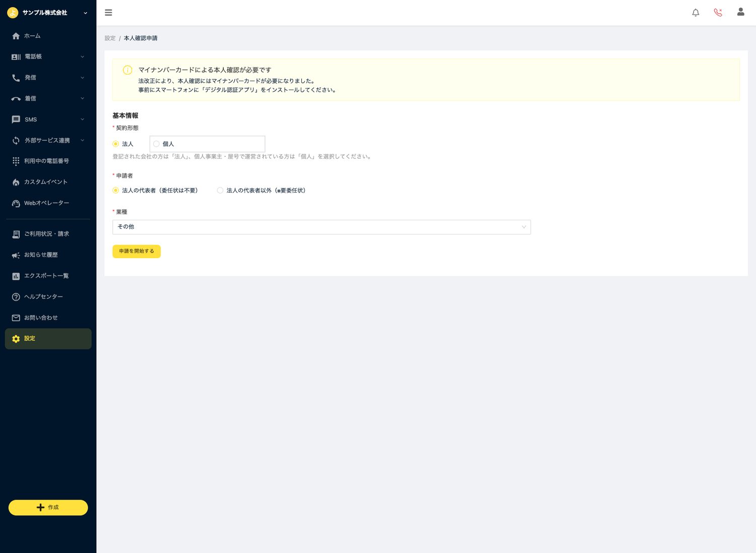Select the 個人 radio button

tap(156, 144)
